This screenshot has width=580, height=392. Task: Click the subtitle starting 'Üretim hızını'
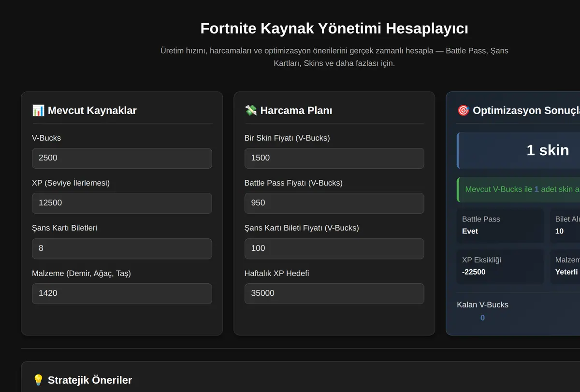point(334,57)
